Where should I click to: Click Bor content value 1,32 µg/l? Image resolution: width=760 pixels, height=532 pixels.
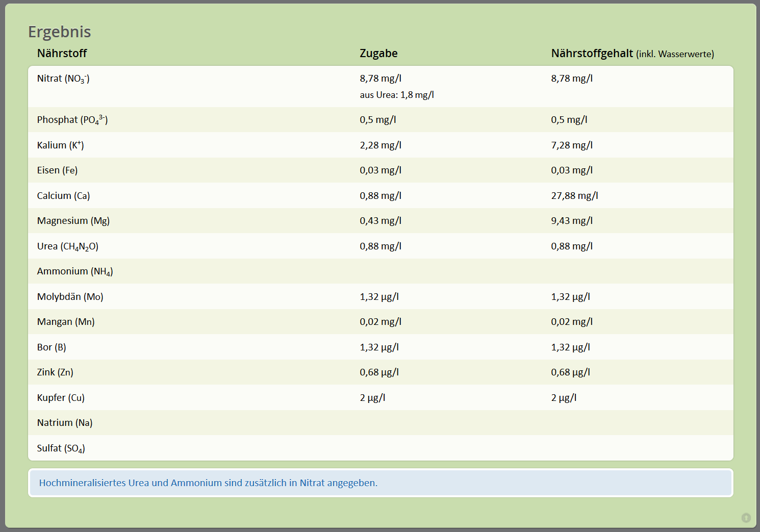click(x=571, y=347)
